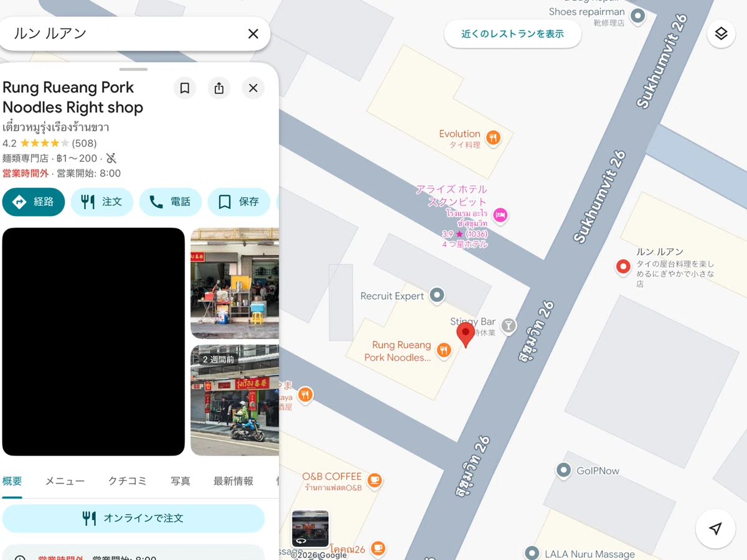Center map on my location arrow
The width and height of the screenshot is (747, 560).
click(x=716, y=529)
